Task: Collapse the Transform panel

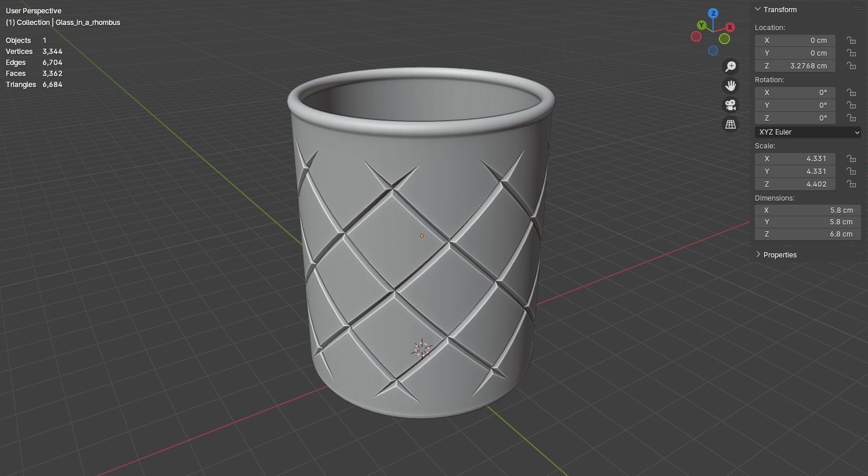Action: pyautogui.click(x=758, y=9)
